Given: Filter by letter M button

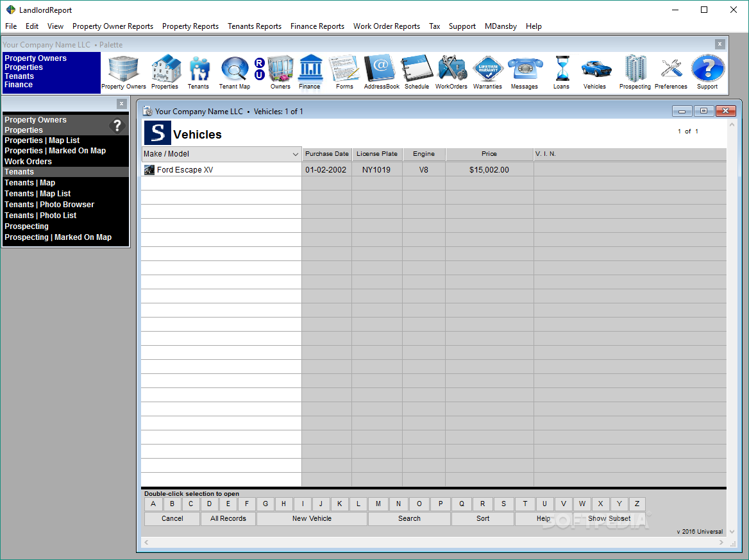Looking at the screenshot, I should click(378, 504).
